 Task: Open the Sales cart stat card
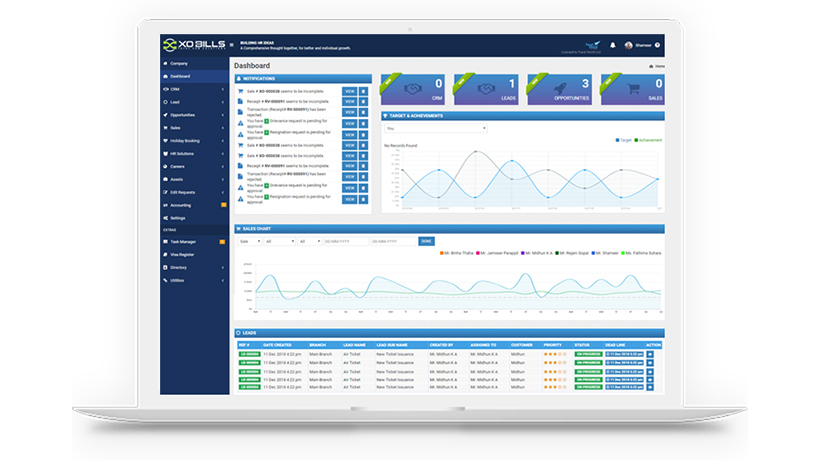click(x=633, y=88)
